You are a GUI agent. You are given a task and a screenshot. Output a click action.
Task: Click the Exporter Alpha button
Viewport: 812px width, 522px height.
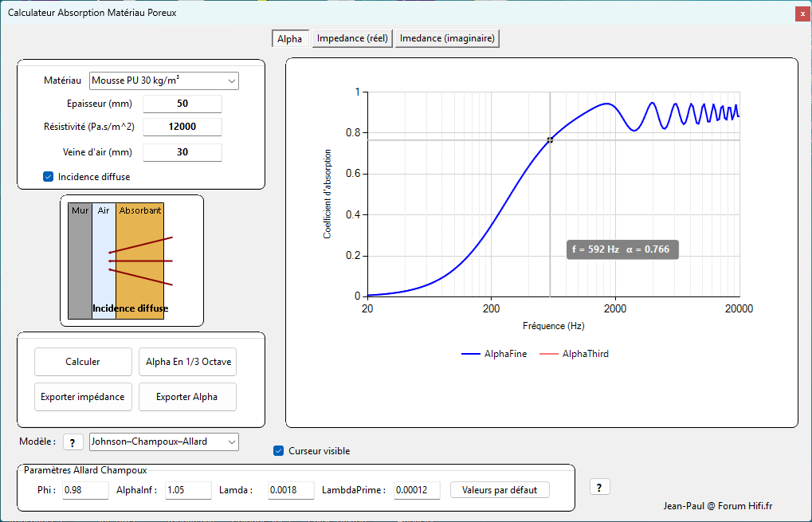point(187,397)
